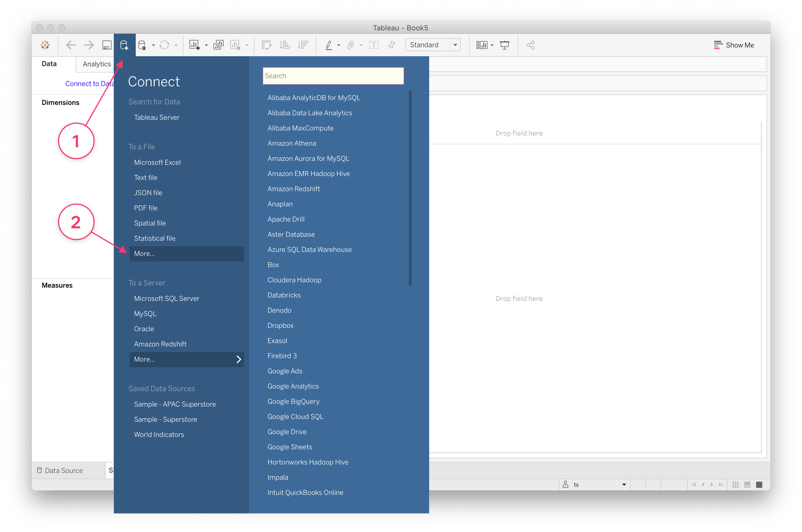Choose Microsoft Excel file connector
This screenshot has height=532, width=802.
157,162
